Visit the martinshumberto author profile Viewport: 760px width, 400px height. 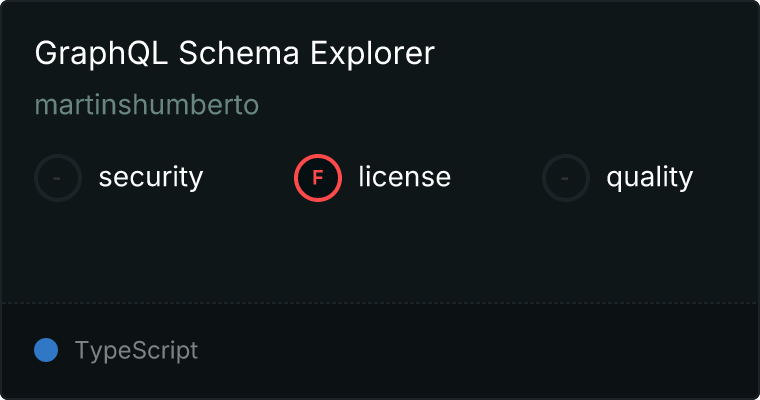tap(147, 106)
